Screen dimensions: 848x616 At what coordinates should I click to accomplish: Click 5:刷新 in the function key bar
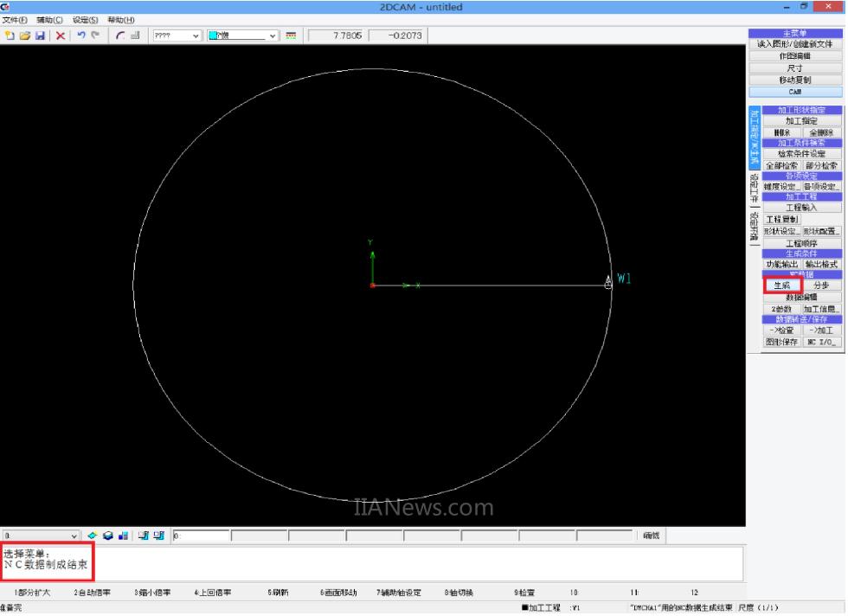click(x=278, y=593)
